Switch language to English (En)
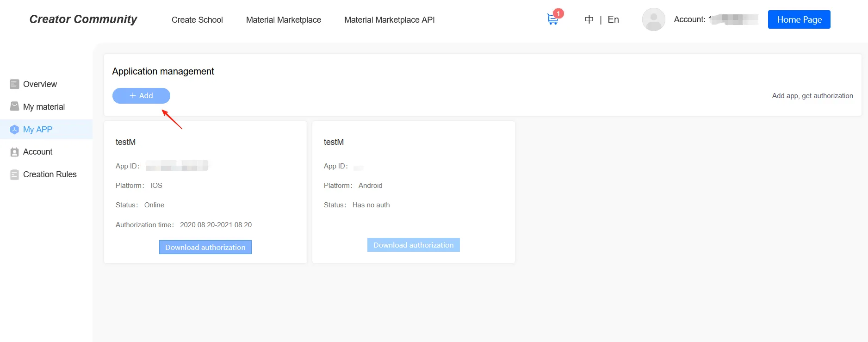868x342 pixels. (613, 19)
